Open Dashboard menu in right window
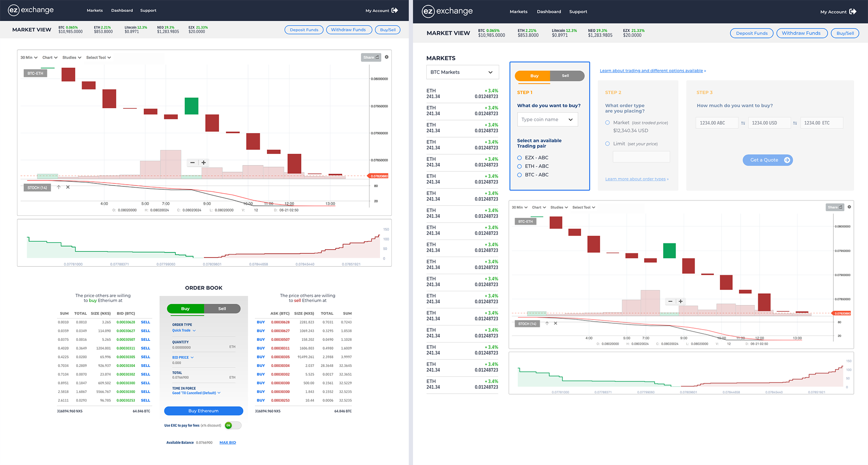This screenshot has width=868, height=465. tap(549, 12)
